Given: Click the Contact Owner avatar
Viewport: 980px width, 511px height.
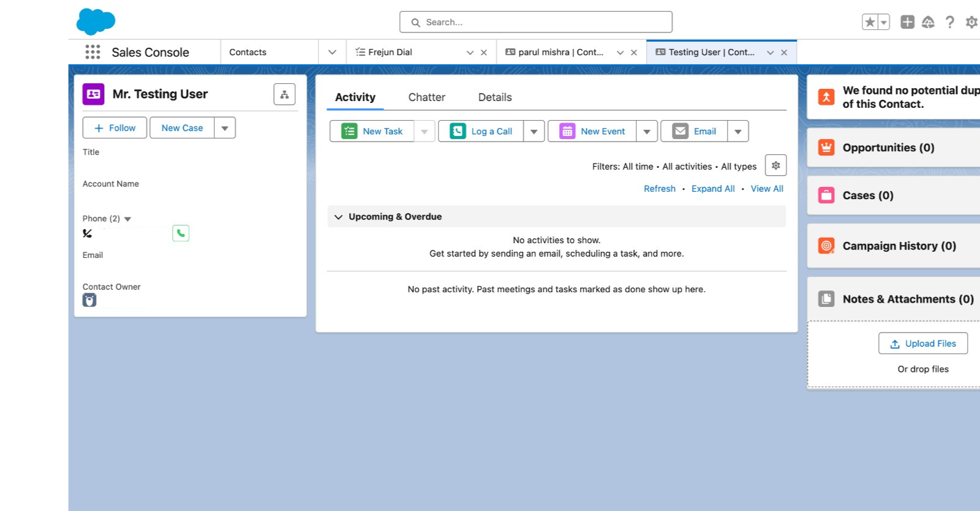Looking at the screenshot, I should (89, 300).
